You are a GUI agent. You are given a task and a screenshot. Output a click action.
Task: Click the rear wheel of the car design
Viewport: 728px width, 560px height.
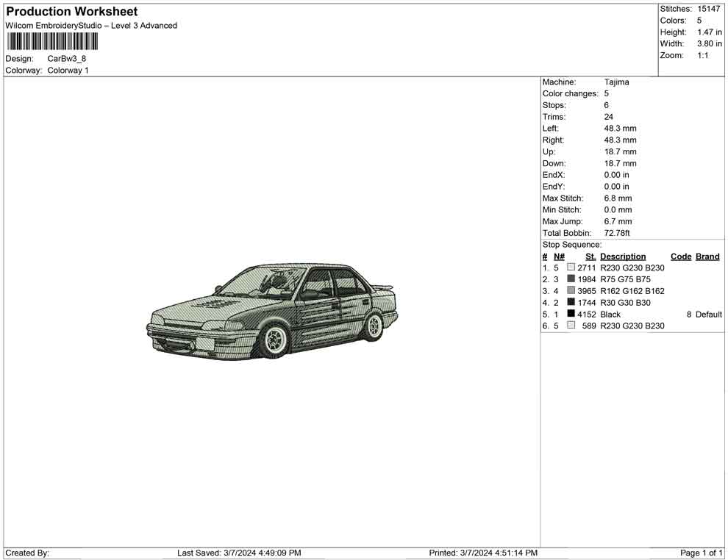click(374, 324)
